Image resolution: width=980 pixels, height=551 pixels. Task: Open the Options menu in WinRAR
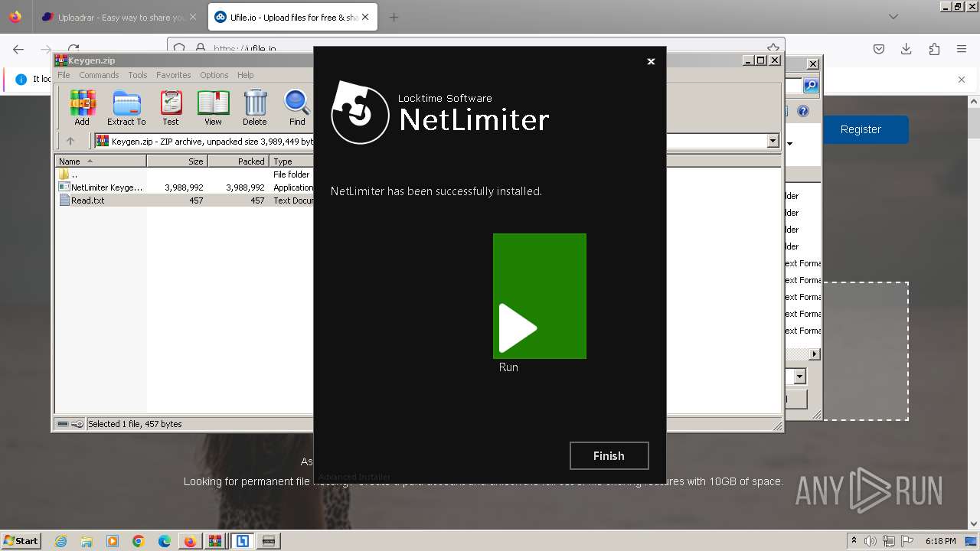click(x=214, y=75)
